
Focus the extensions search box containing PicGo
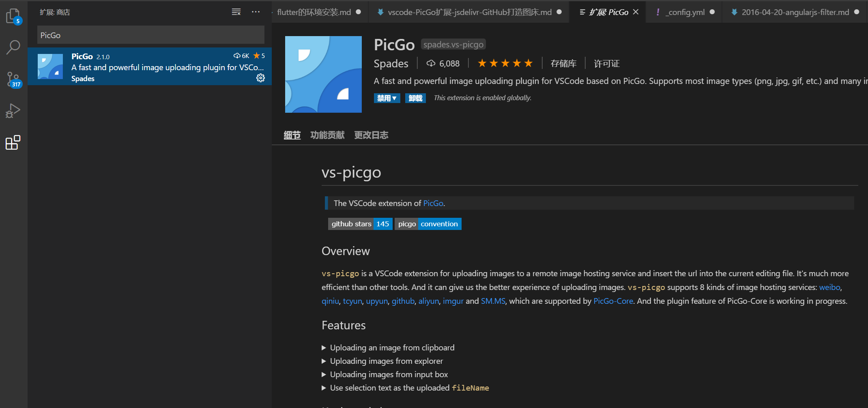pos(151,35)
